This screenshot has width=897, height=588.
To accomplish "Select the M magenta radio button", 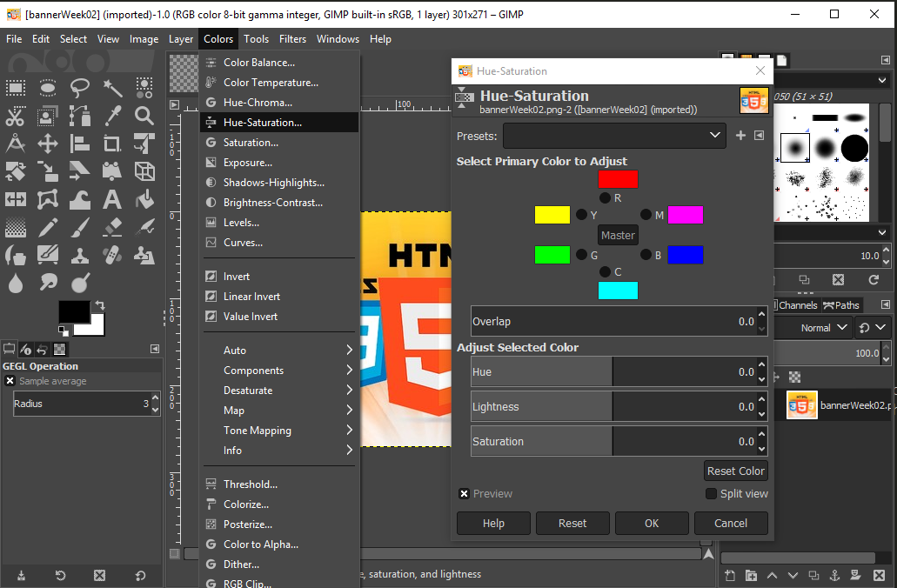I will point(646,215).
